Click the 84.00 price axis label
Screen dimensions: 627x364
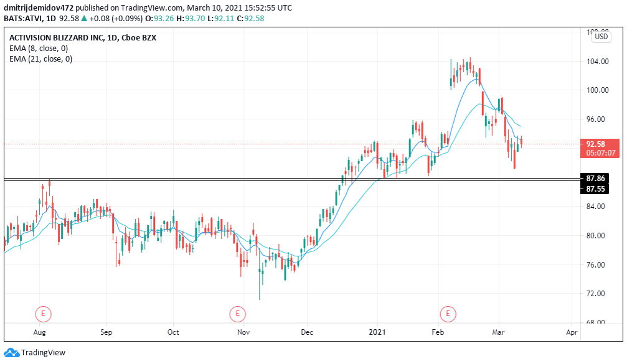[595, 206]
